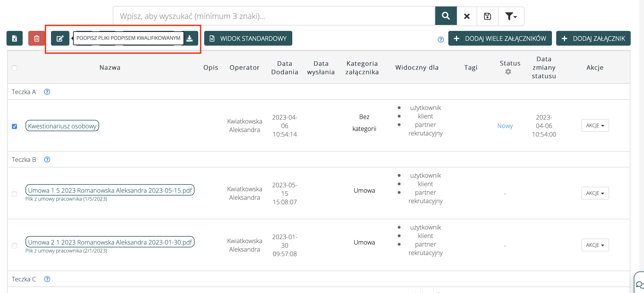Expand AKCJE menu for Kwestionariusz osobowy

(595, 126)
